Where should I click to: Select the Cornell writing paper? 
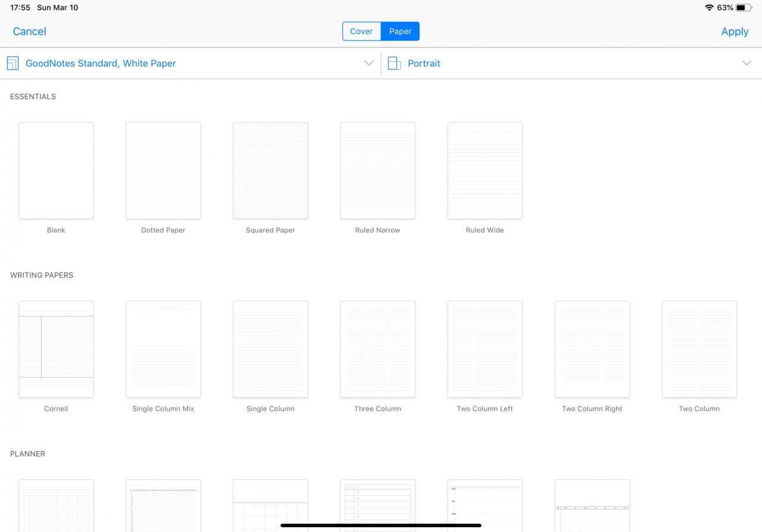56,349
